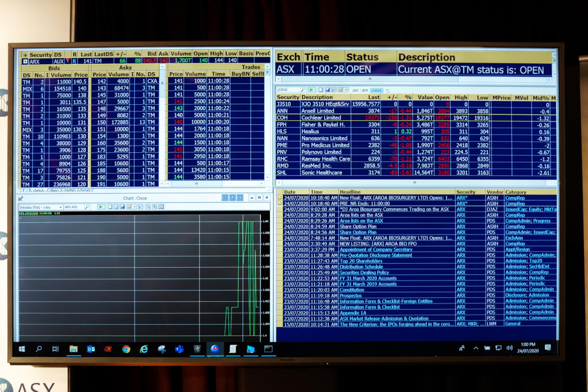Open File Explorer from the taskbar
Viewport: 588px width, 392px height.
coord(73,349)
